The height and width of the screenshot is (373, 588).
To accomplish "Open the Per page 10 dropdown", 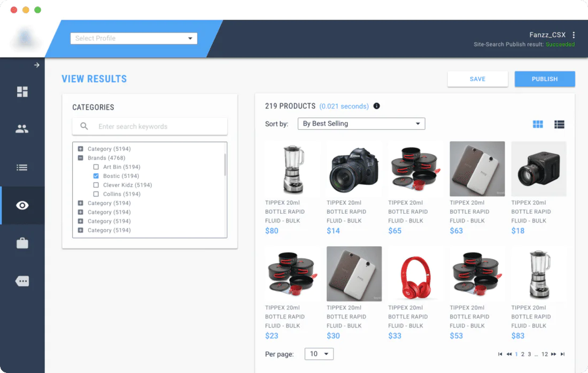I will click(x=319, y=354).
